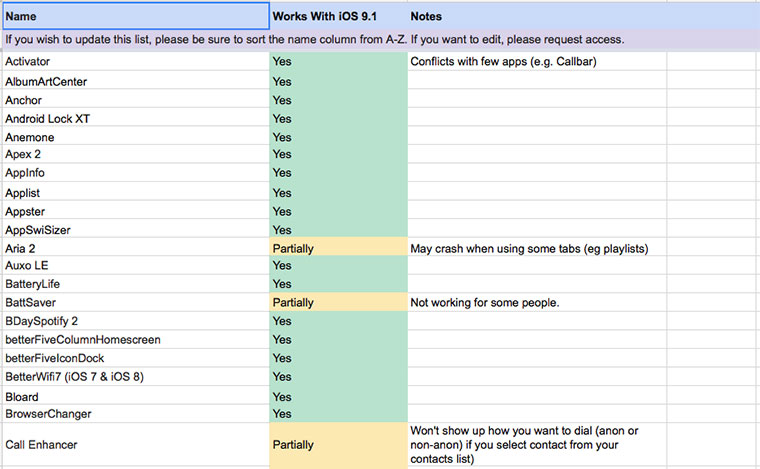
Task: Select the Yes cell in AlbumArtCenter row
Action: click(x=338, y=80)
